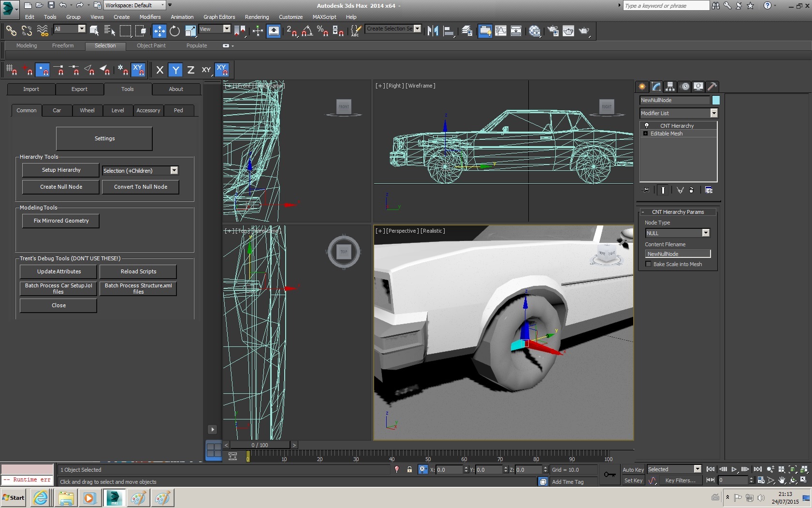Image resolution: width=812 pixels, height=508 pixels.
Task: Click the Create Null Node button
Action: [x=61, y=187]
